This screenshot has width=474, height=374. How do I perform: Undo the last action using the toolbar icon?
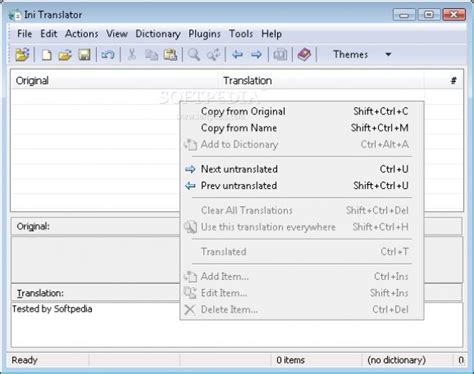coord(108,54)
